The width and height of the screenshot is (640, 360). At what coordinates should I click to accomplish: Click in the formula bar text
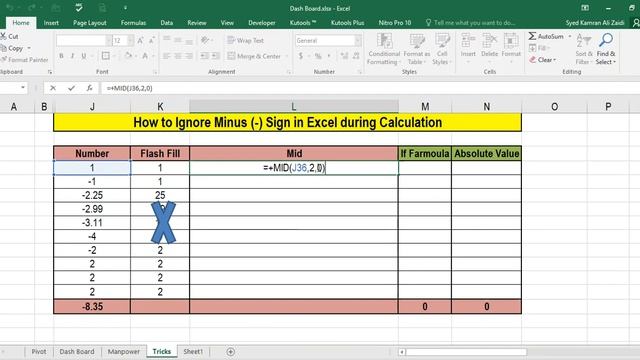(x=129, y=88)
